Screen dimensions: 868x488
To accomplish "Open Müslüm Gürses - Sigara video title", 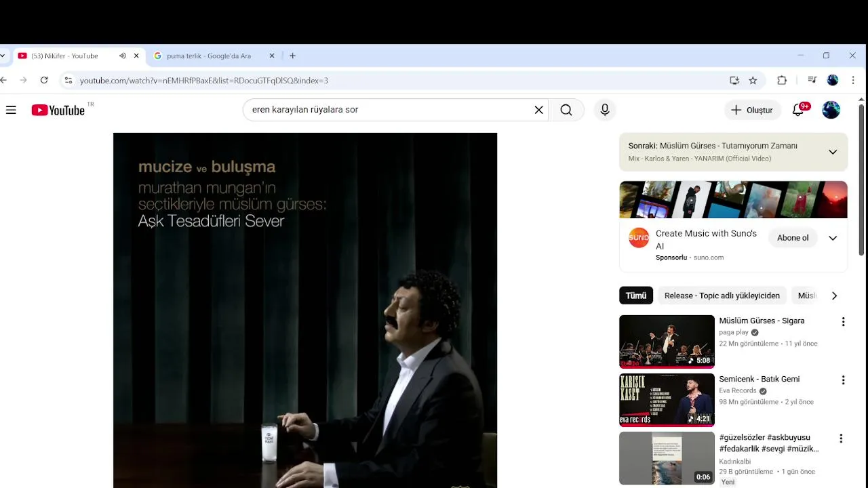I will [762, 321].
